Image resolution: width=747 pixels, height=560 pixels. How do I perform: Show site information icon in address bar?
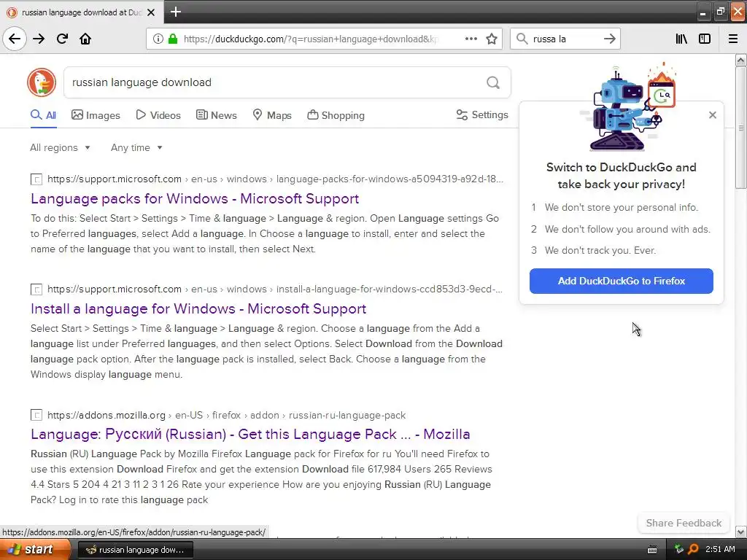point(158,39)
